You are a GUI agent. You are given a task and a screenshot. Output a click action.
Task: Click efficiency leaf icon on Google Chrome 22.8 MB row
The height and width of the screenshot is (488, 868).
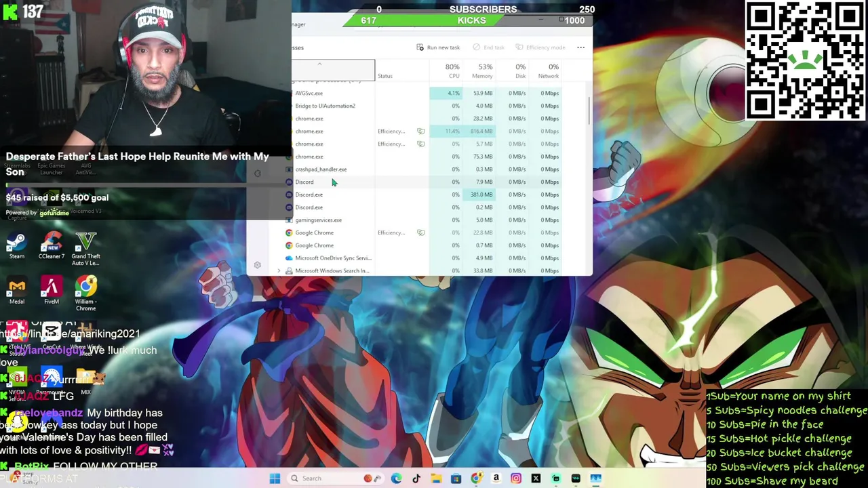pos(421,233)
